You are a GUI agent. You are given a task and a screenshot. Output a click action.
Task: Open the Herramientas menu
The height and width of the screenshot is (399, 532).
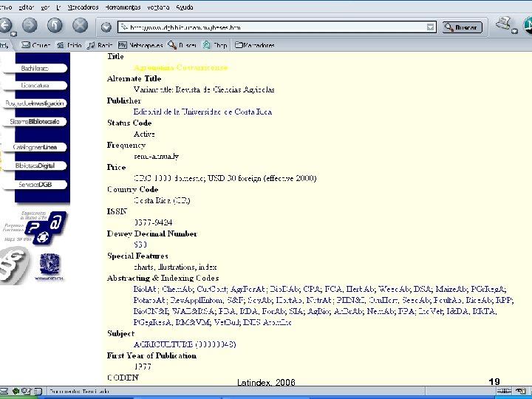click(x=123, y=7)
